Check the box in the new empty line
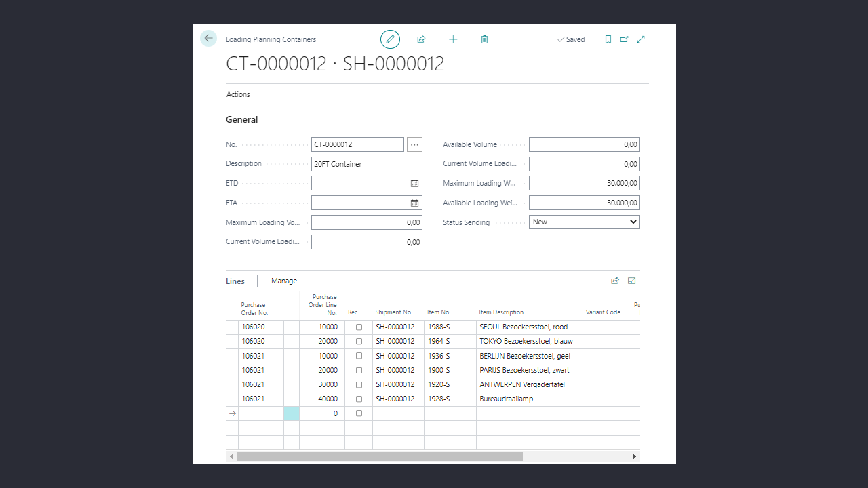Image resolution: width=868 pixels, height=488 pixels. 359,413
